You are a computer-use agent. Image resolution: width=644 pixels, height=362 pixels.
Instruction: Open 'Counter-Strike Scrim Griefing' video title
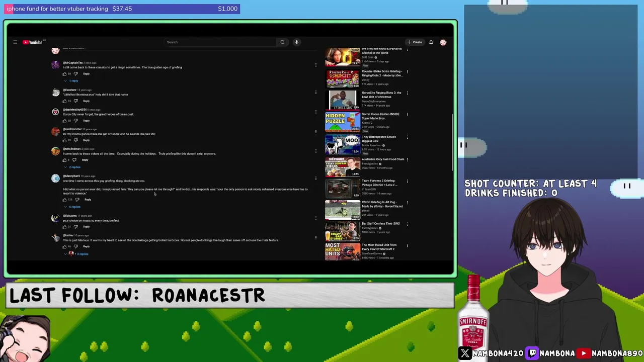(382, 73)
